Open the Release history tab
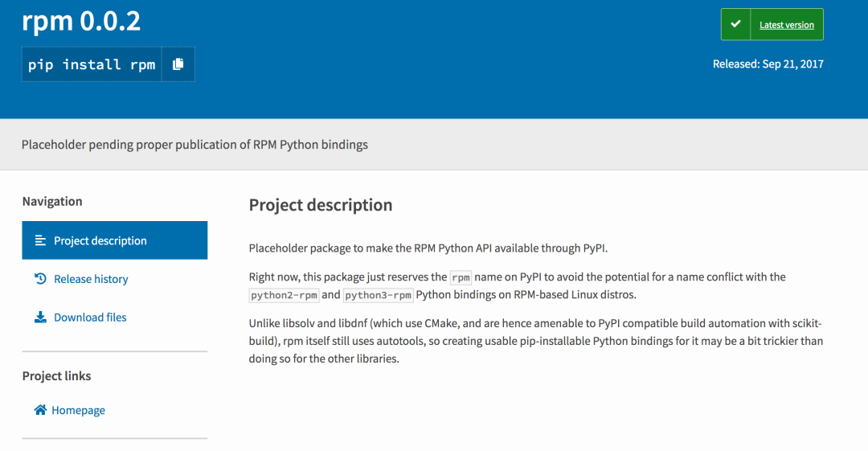868x451 pixels. [91, 279]
